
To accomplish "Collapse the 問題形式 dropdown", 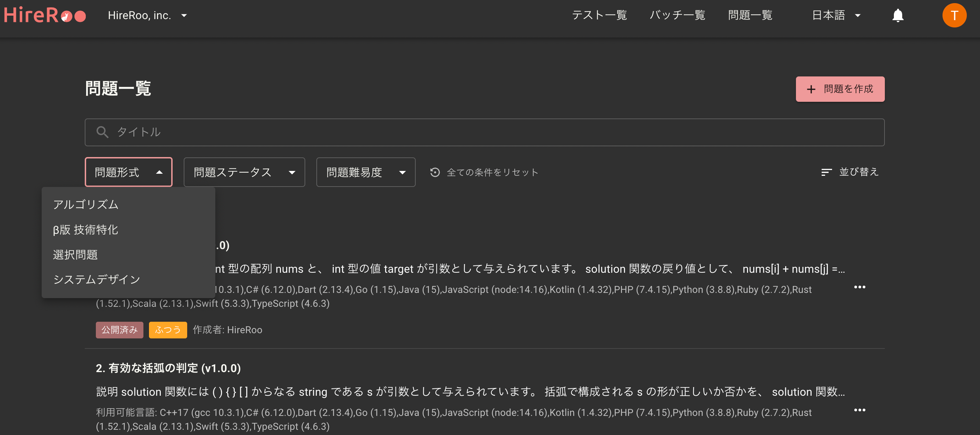I will (x=128, y=172).
